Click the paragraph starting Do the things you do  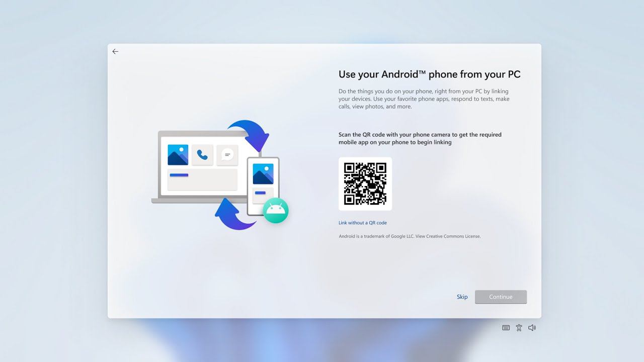click(424, 99)
